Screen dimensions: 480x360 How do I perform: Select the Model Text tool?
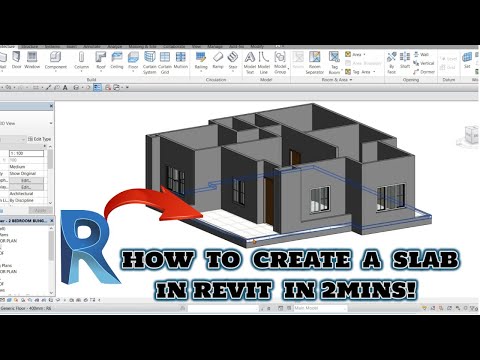click(x=250, y=63)
